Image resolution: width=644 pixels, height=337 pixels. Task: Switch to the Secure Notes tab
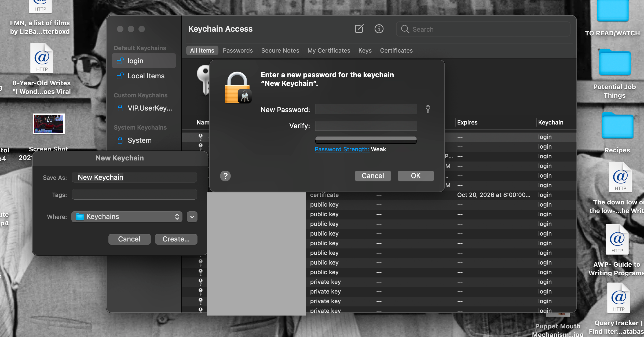pos(280,50)
